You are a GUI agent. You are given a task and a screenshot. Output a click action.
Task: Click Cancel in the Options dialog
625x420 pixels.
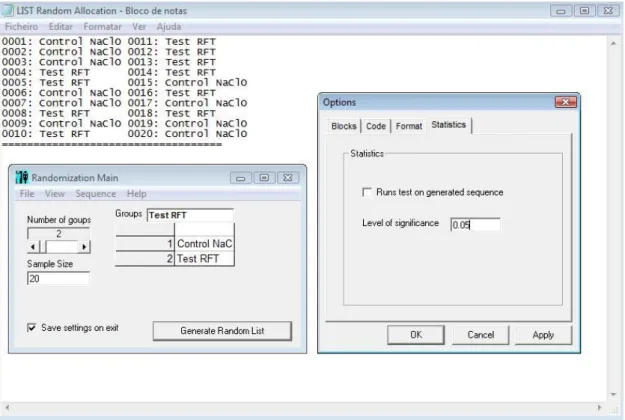coord(480,335)
